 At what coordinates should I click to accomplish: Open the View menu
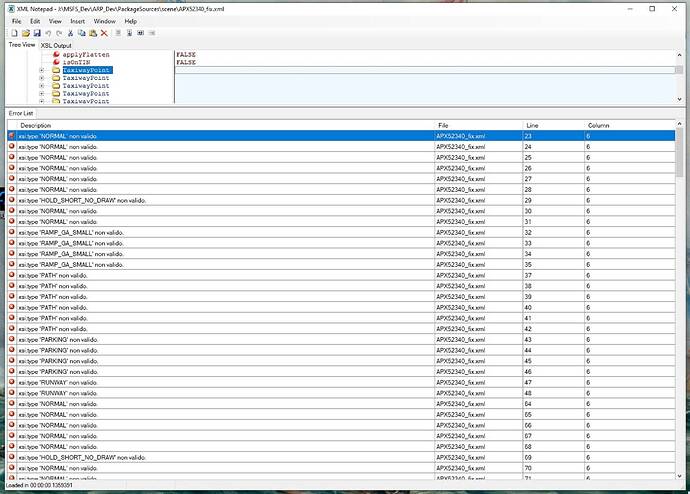(55, 21)
